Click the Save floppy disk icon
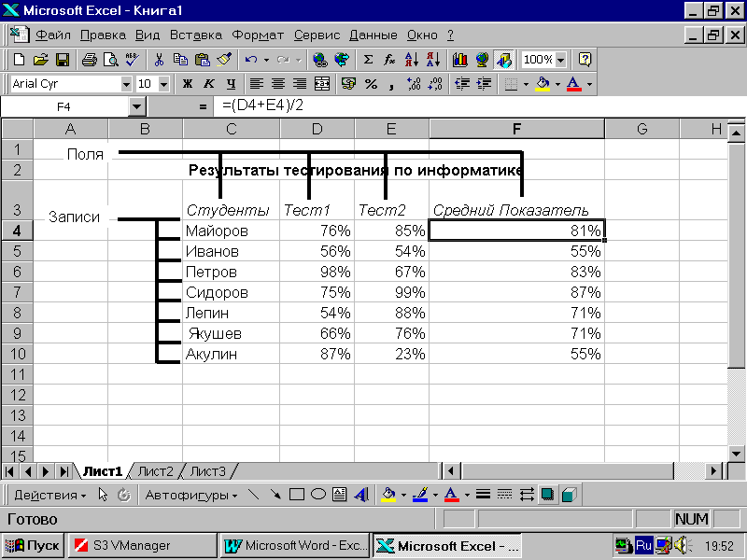 [63, 60]
